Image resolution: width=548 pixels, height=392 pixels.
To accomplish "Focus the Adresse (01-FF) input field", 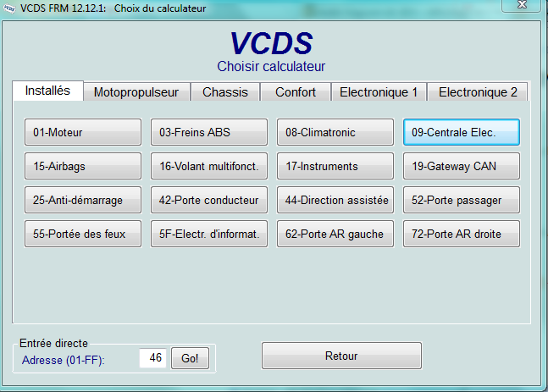I will tap(152, 358).
